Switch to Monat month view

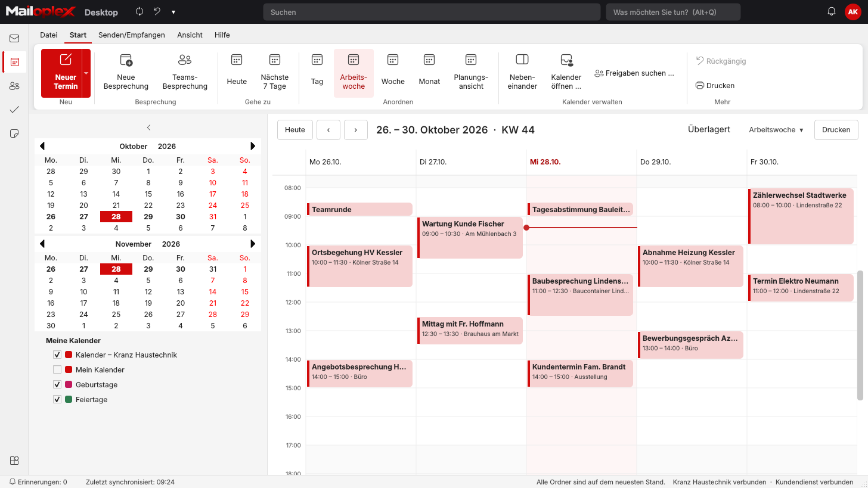click(x=429, y=73)
